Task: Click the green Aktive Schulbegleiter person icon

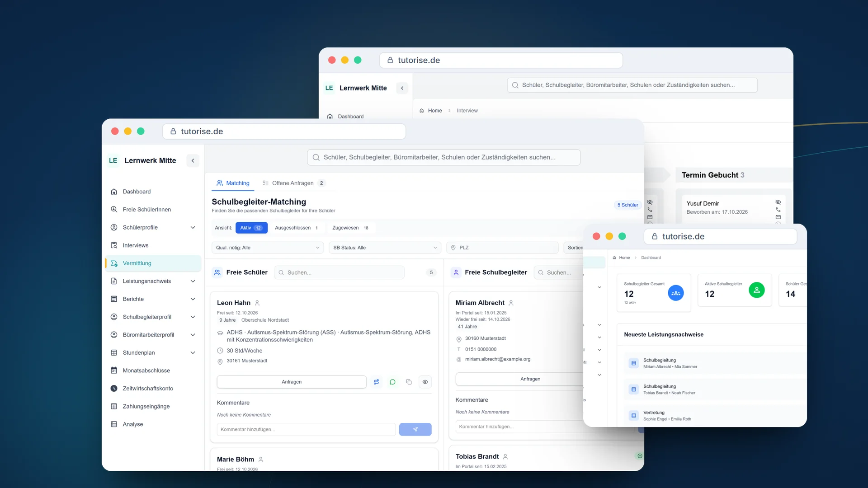Action: pos(756,290)
